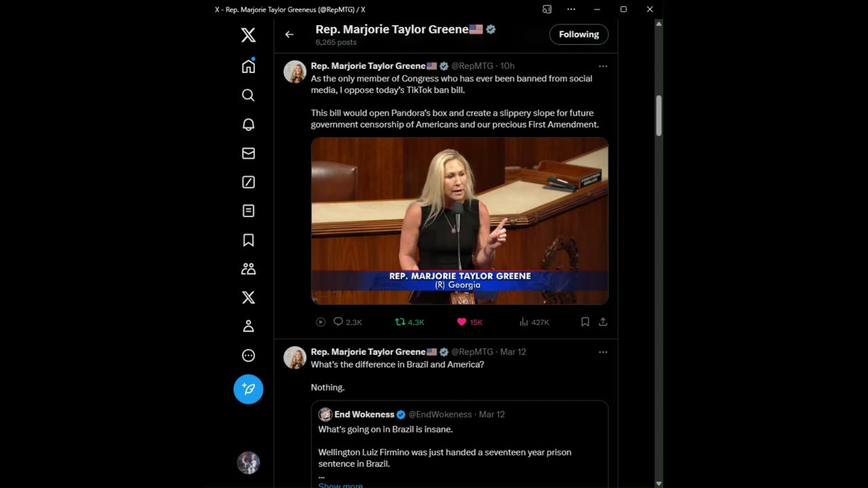Open Lists icon in sidebar
868x488 pixels.
coord(248,211)
